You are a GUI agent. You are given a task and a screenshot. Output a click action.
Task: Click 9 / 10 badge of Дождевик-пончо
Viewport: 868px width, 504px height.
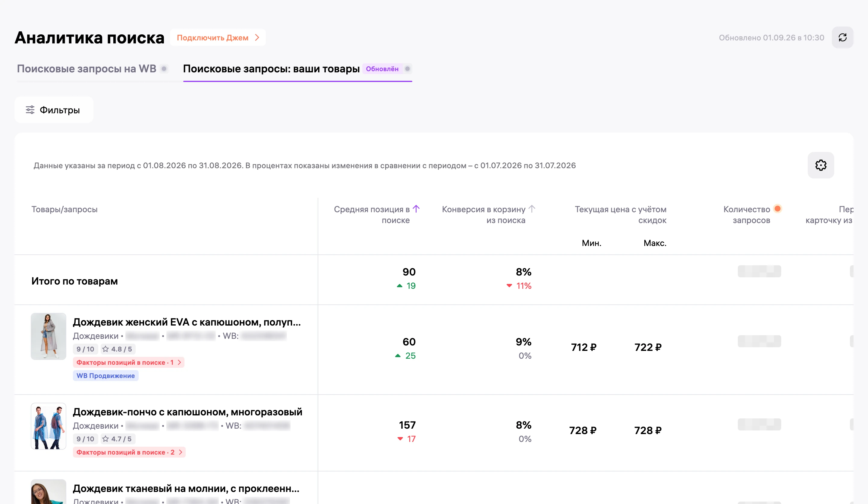(85, 439)
